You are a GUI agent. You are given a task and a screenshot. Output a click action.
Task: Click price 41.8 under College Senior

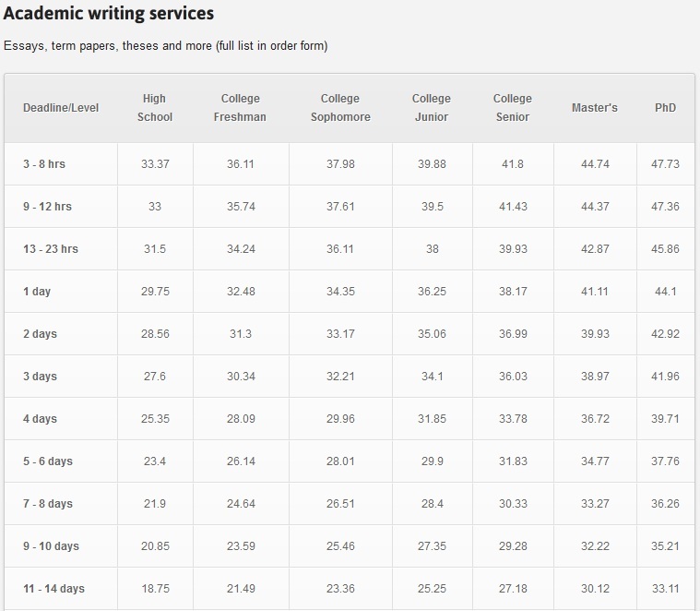[x=513, y=164]
